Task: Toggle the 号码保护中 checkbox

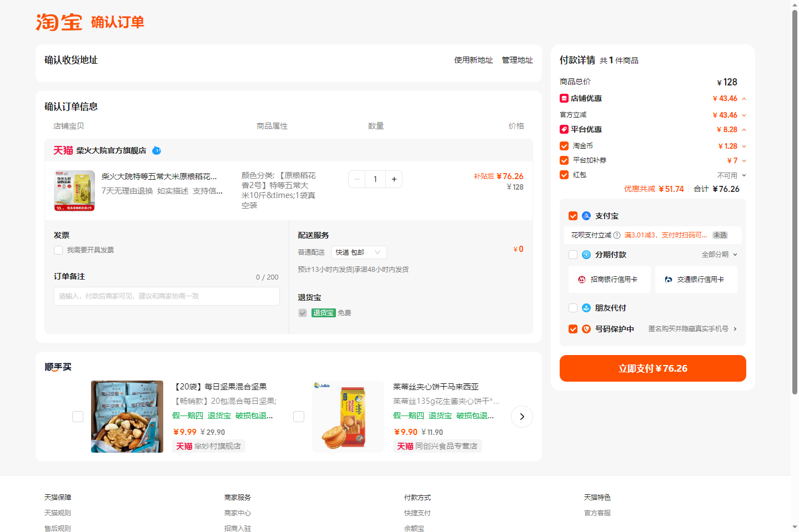Action: [x=573, y=329]
